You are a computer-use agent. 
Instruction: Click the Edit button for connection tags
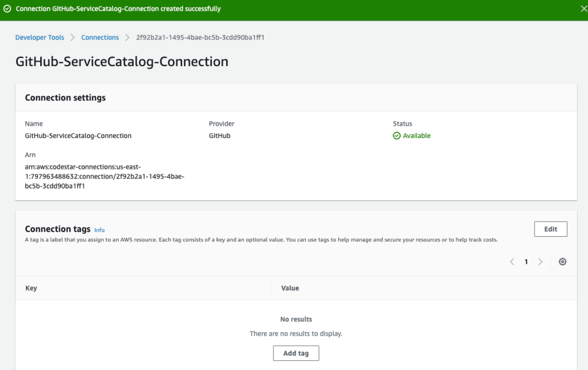550,229
